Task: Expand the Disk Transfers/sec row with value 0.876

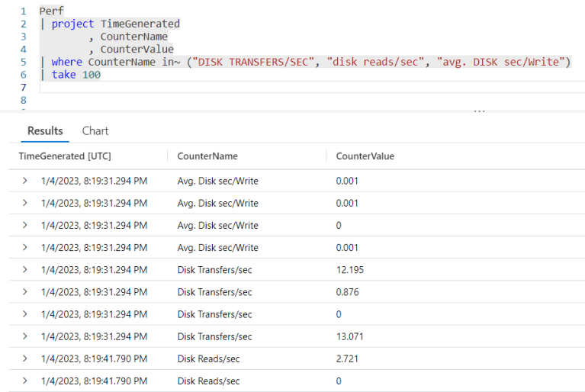Action: click(24, 291)
